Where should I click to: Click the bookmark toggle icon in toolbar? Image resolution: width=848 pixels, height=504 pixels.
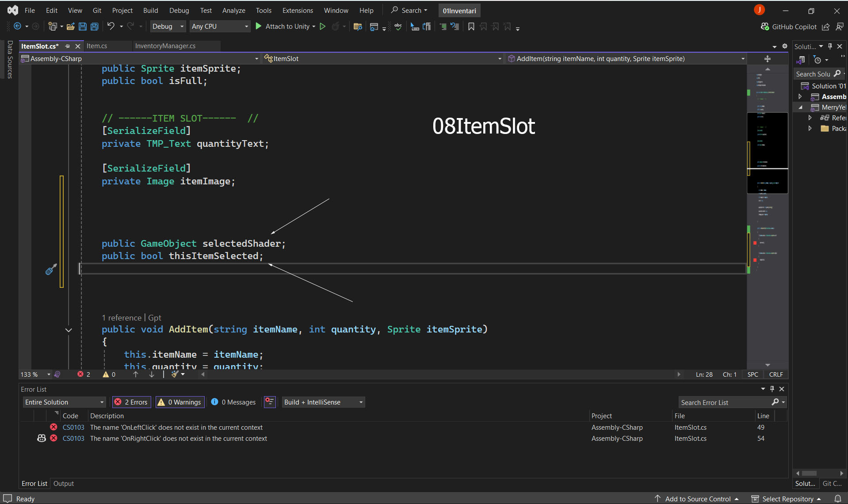[471, 27]
